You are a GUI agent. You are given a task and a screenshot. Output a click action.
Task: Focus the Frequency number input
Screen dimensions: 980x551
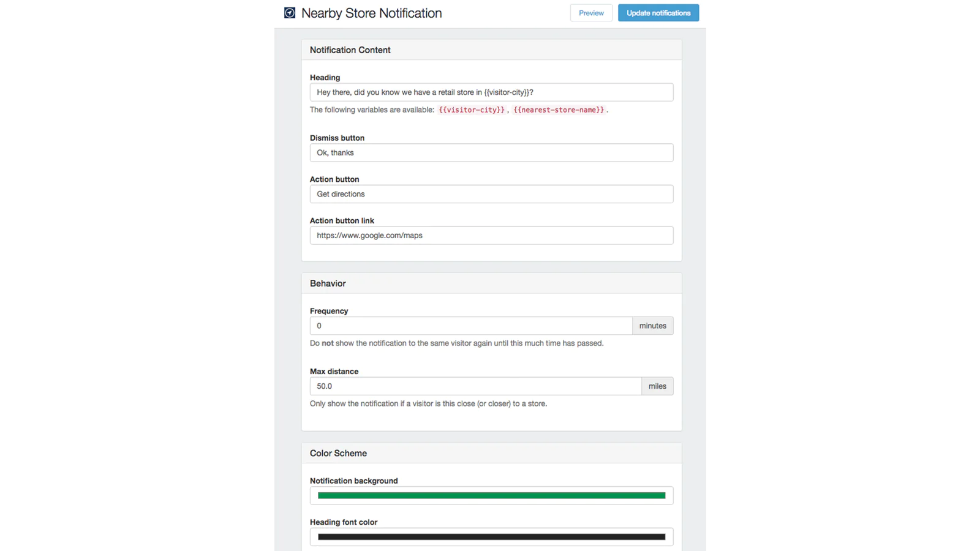point(470,326)
